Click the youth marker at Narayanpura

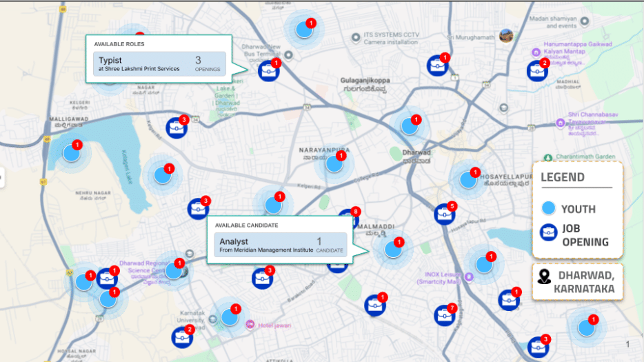[334, 163]
